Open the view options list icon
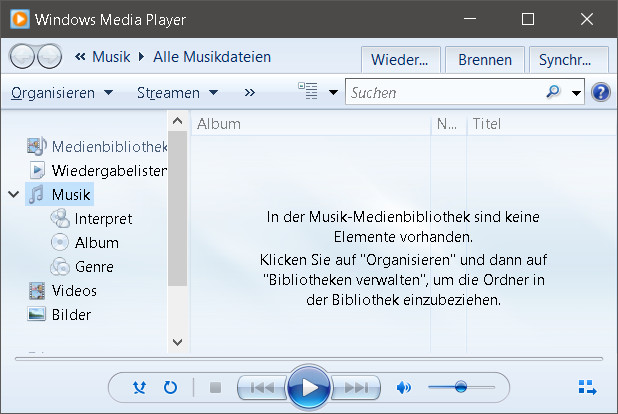The width and height of the screenshot is (618, 414). click(308, 91)
